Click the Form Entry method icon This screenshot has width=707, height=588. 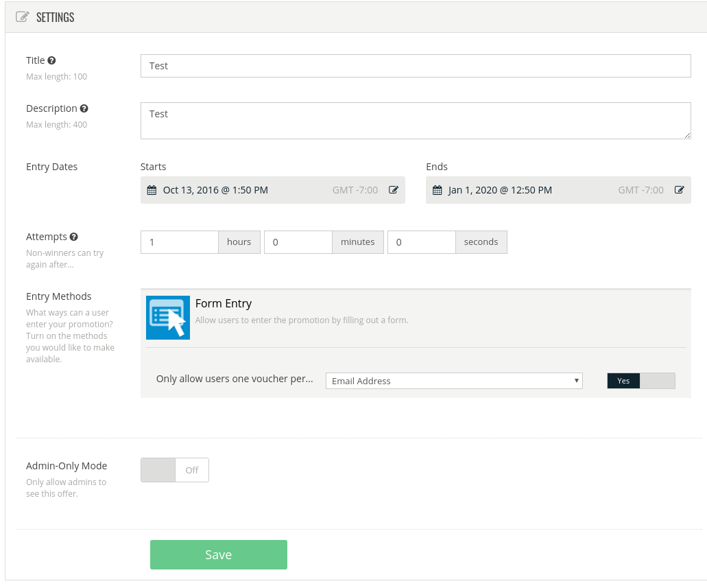coord(168,318)
